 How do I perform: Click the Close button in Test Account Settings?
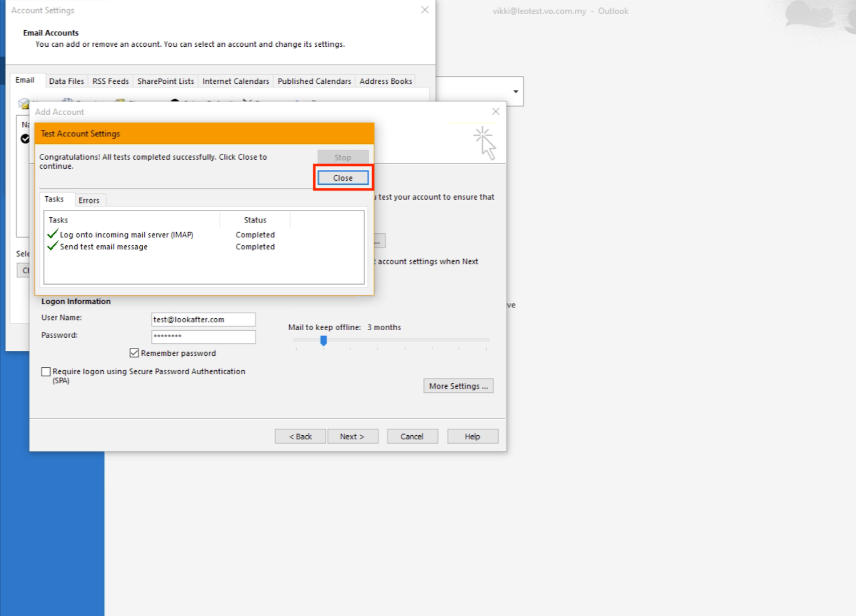click(342, 178)
